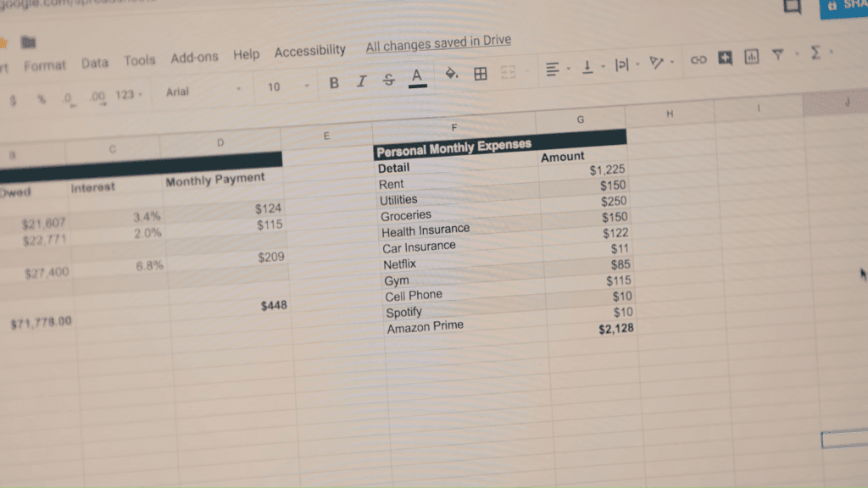Toggle italic text formatting
Screen dimensions: 868x488
362,81
